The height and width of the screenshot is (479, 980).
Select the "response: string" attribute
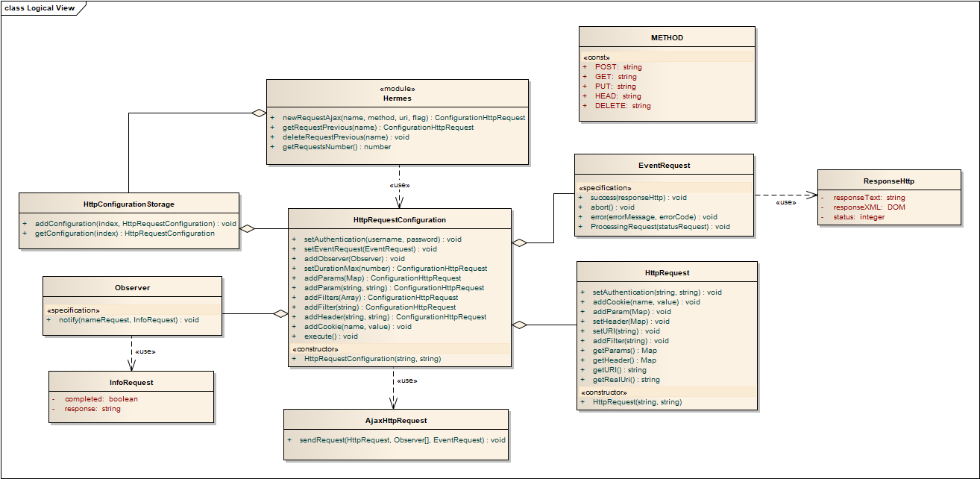92,409
